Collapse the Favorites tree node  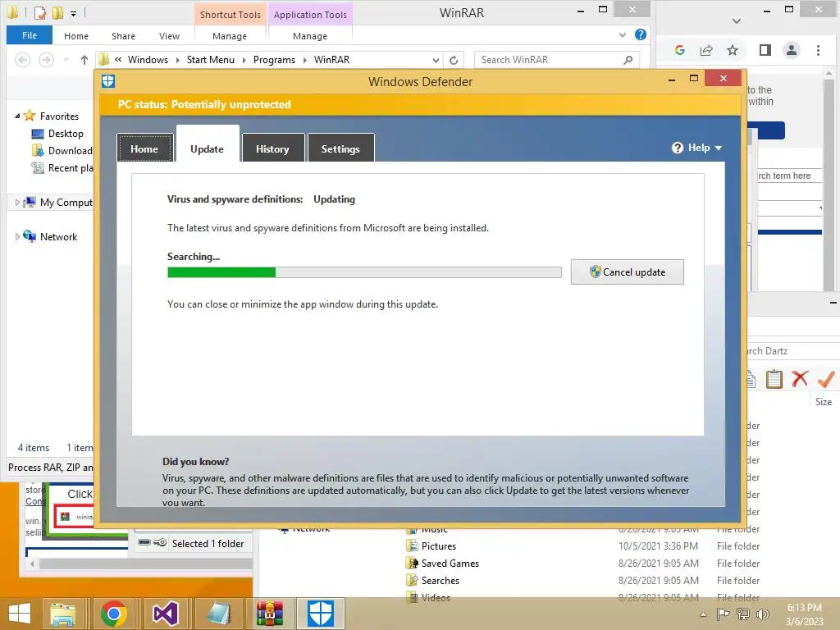(17, 116)
